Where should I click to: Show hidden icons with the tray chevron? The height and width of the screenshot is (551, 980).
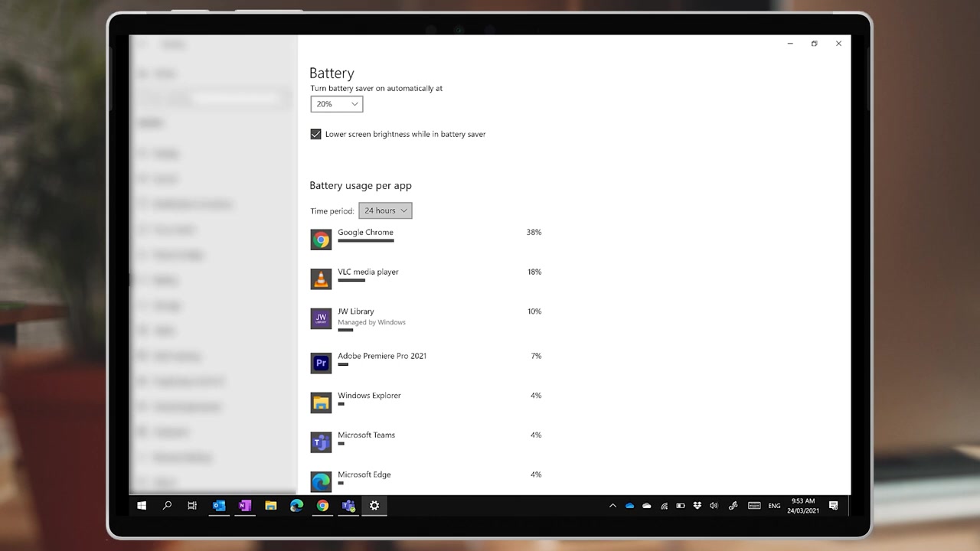[x=612, y=506]
